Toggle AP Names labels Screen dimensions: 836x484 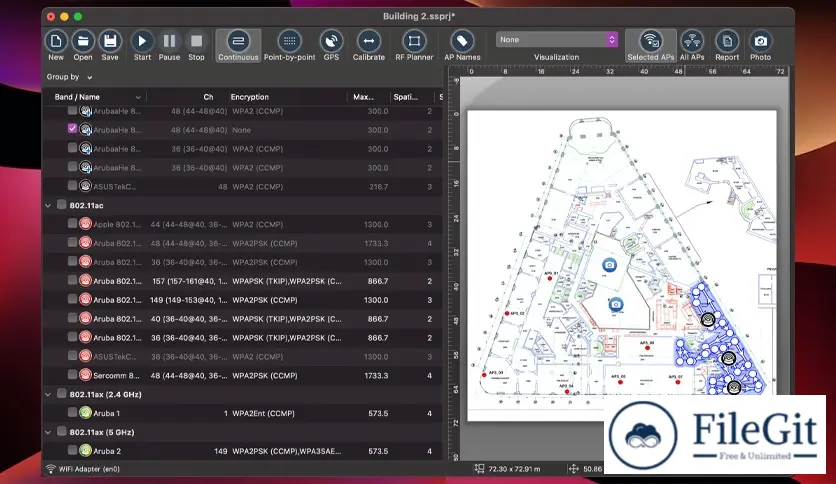point(462,45)
